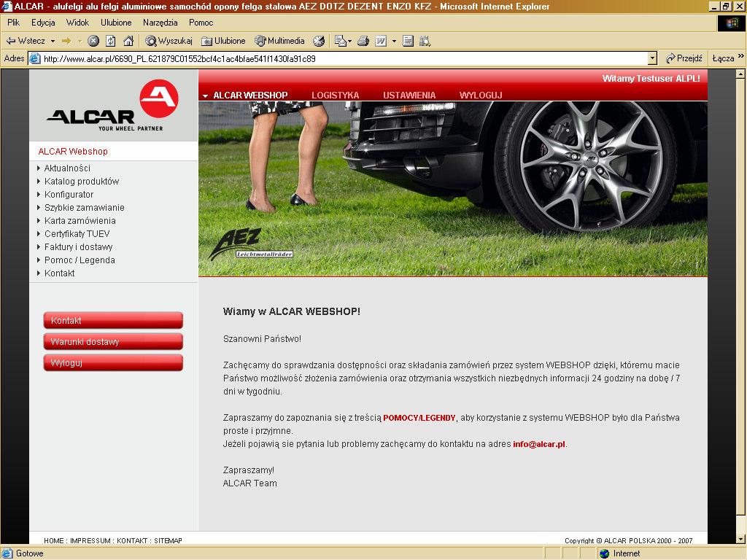Select the USTAWIENIA tab

coord(409,96)
